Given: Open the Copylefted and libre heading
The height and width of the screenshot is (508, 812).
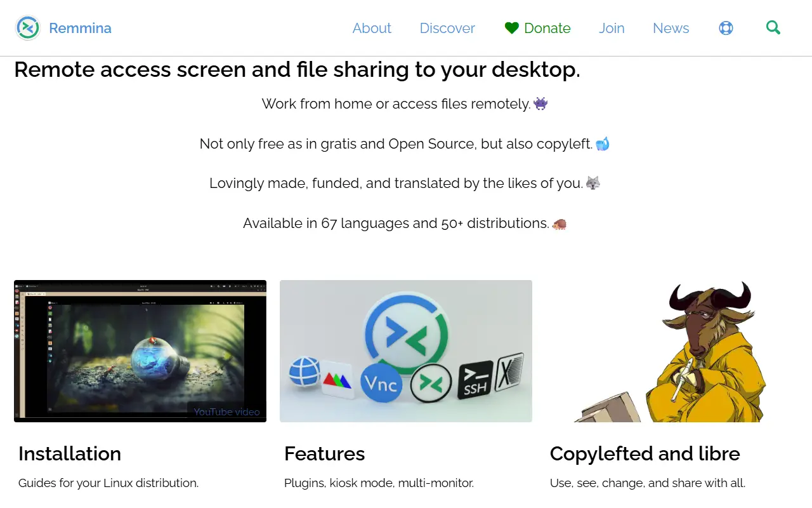Looking at the screenshot, I should pos(645,453).
